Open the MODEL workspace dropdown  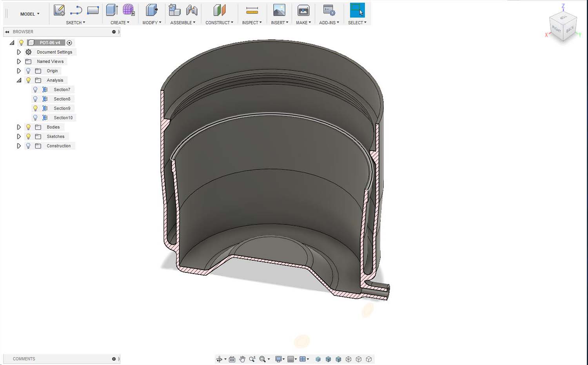[30, 14]
